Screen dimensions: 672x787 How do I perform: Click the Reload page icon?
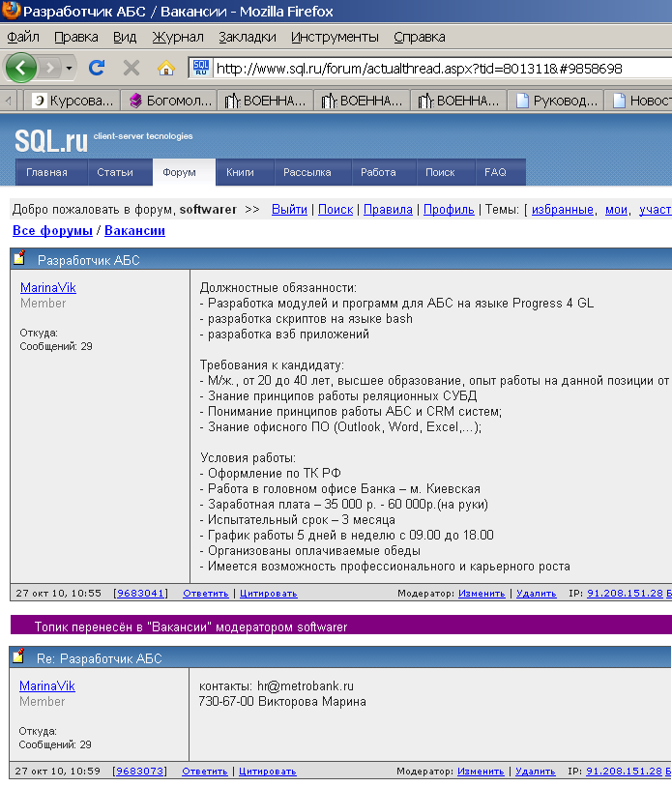(x=97, y=69)
